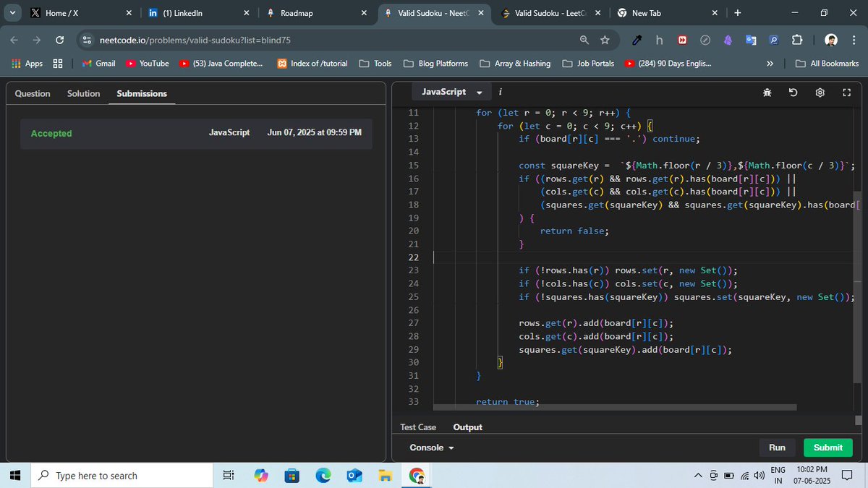Open the tab groups grid icon
This screenshot has height=488, width=868.
tap(58, 64)
